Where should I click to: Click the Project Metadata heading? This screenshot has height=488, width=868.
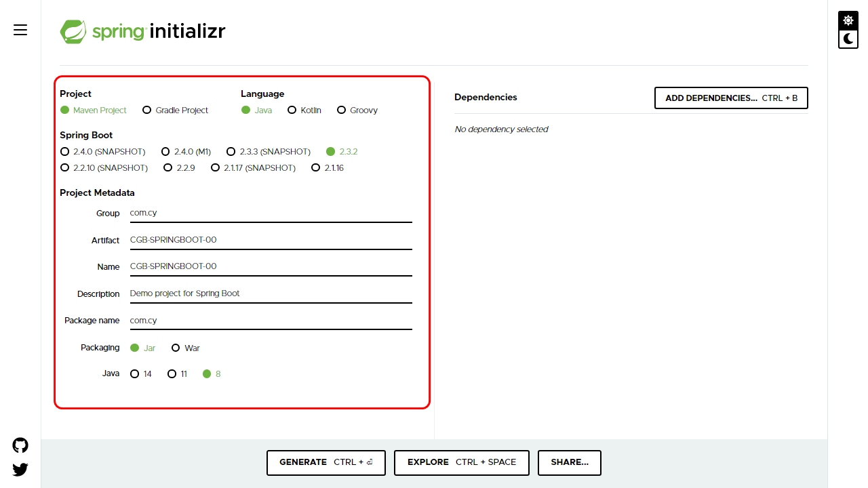pos(97,193)
